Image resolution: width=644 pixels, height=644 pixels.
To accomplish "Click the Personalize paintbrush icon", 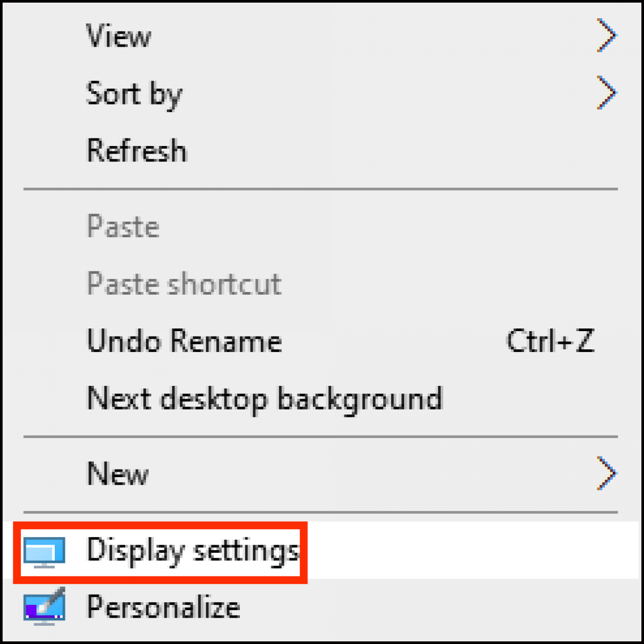I will point(44,607).
